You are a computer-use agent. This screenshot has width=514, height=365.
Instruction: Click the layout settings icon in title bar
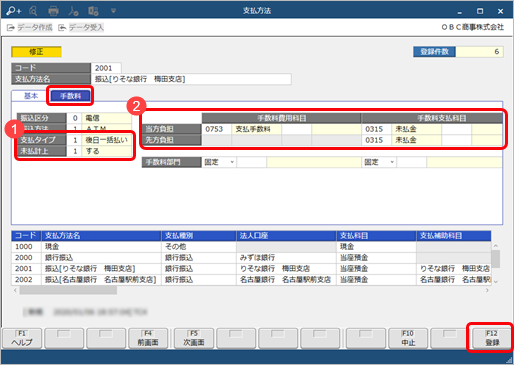click(x=93, y=11)
